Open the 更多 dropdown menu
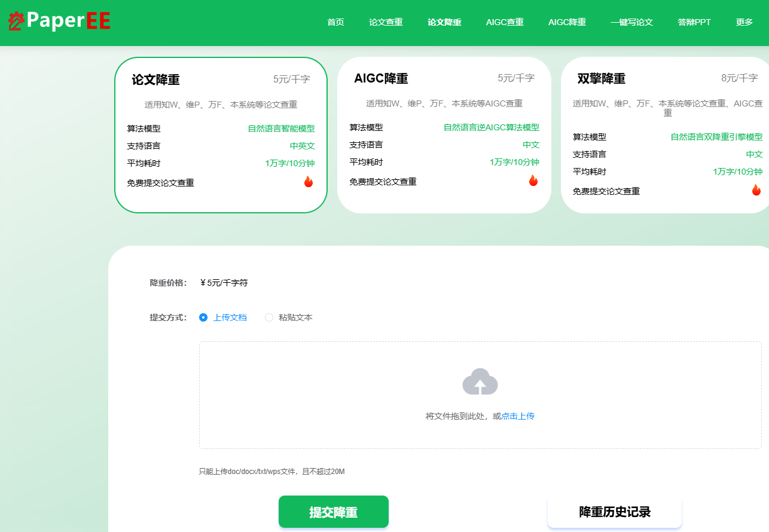This screenshot has width=769, height=532. click(x=743, y=22)
